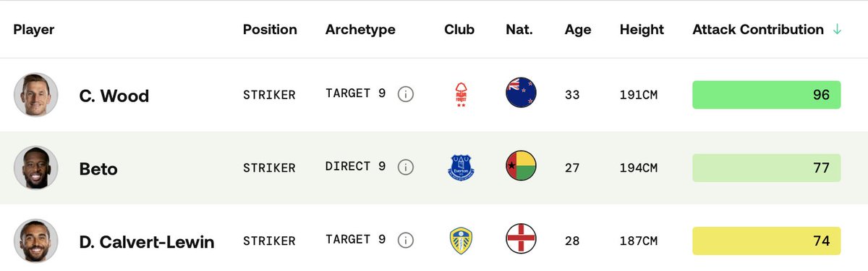Select the Everton club badge

[x=461, y=167]
